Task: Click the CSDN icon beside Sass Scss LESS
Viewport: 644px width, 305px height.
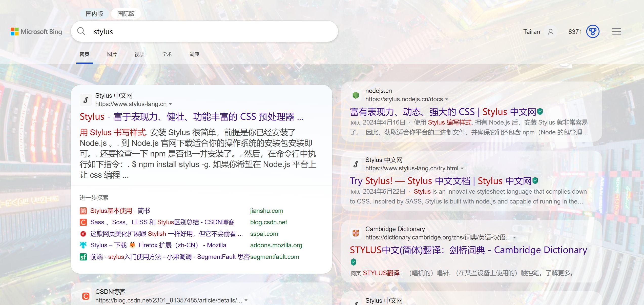Action: (x=83, y=222)
